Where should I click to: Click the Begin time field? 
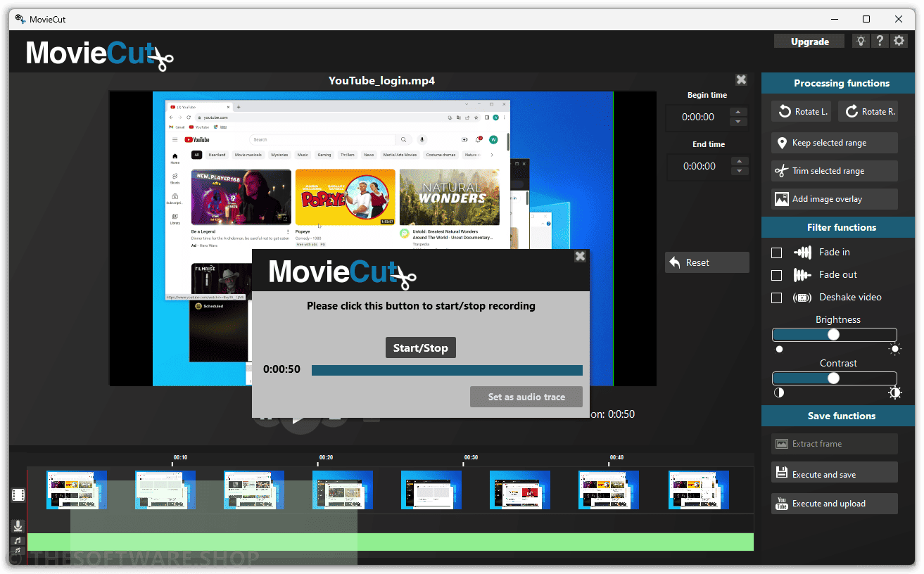tap(698, 117)
